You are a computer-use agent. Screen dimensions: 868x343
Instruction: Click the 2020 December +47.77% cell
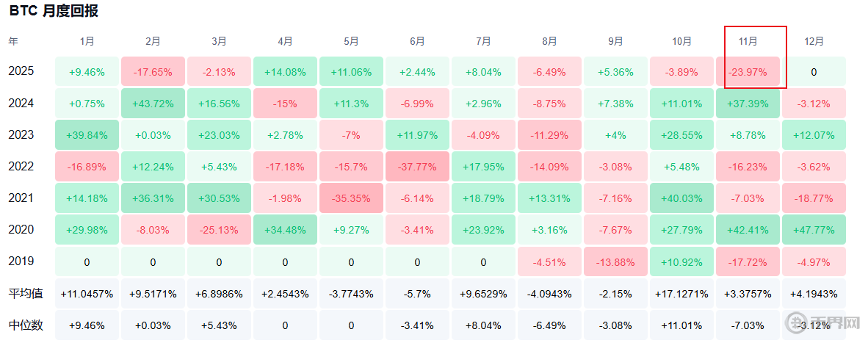coord(814,230)
